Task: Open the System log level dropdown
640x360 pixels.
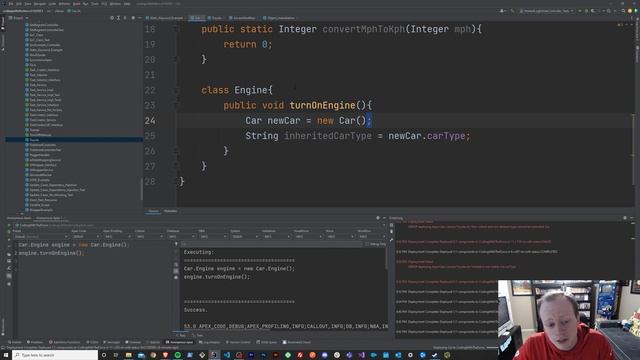Action: click(x=244, y=237)
